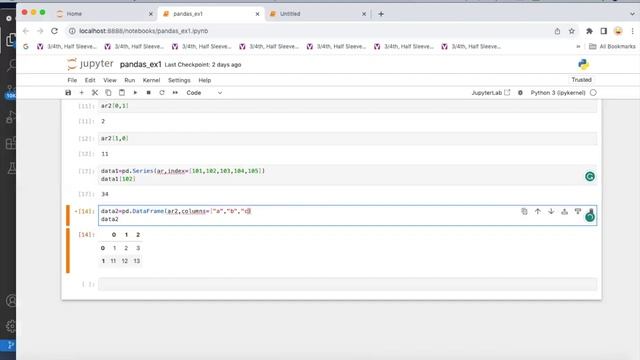
Task: Duplicate the active cell icon
Action: [x=524, y=211]
